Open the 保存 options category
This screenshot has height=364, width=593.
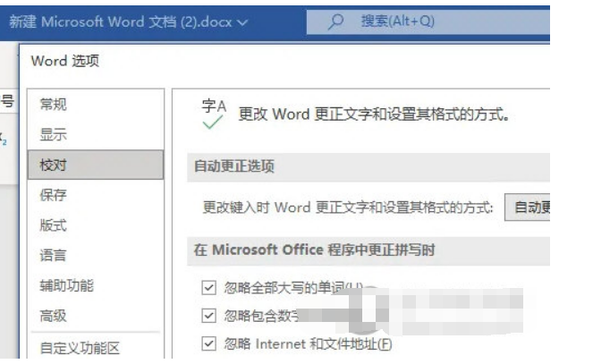96,195
